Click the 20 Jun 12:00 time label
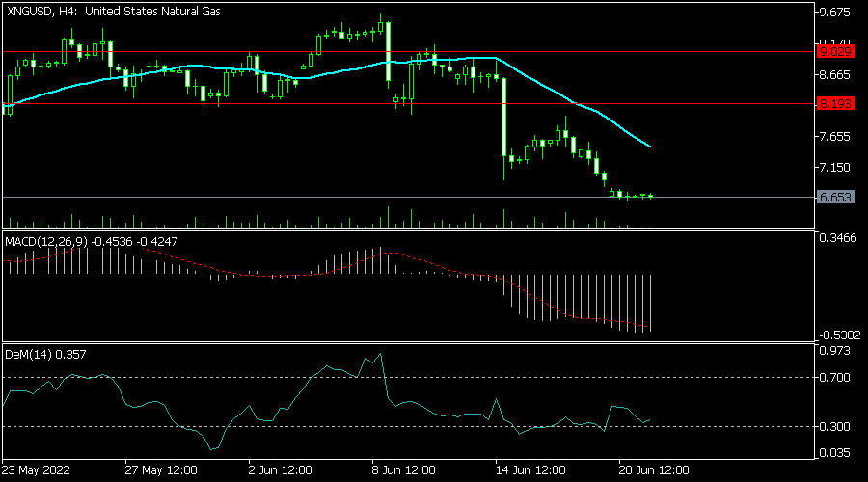The image size is (868, 482). coord(654,470)
